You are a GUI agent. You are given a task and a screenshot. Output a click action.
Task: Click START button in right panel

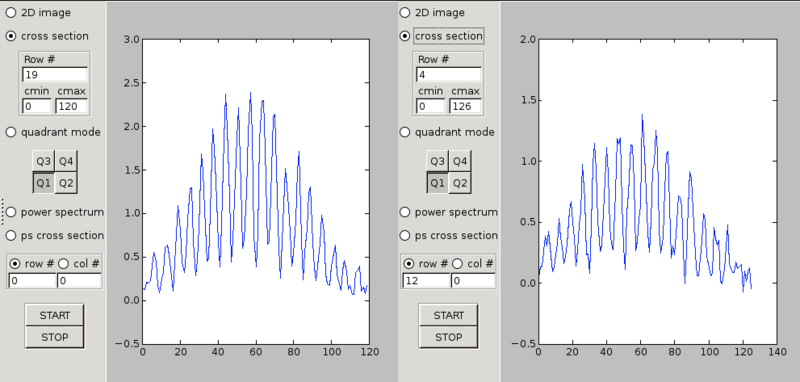pyautogui.click(x=448, y=315)
